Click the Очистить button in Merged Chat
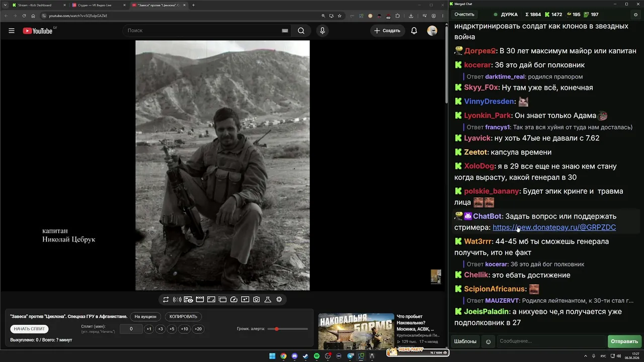 [x=464, y=15]
